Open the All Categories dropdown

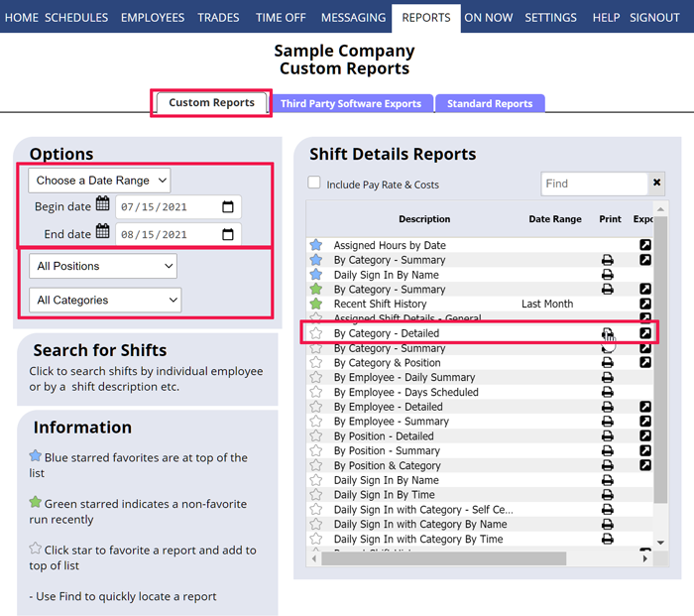click(105, 300)
